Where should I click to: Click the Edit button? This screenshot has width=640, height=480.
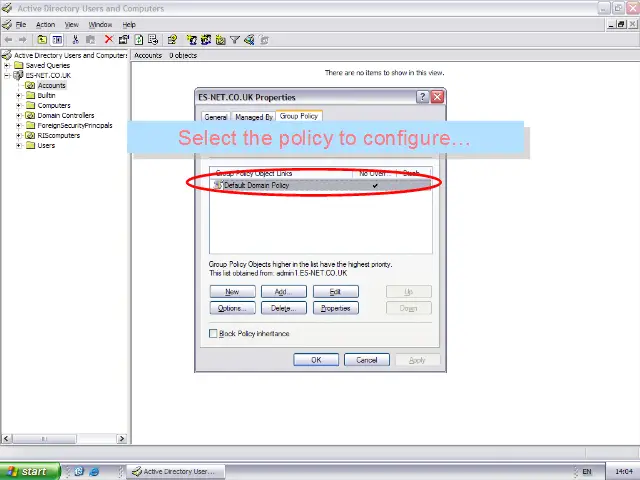tap(336, 291)
